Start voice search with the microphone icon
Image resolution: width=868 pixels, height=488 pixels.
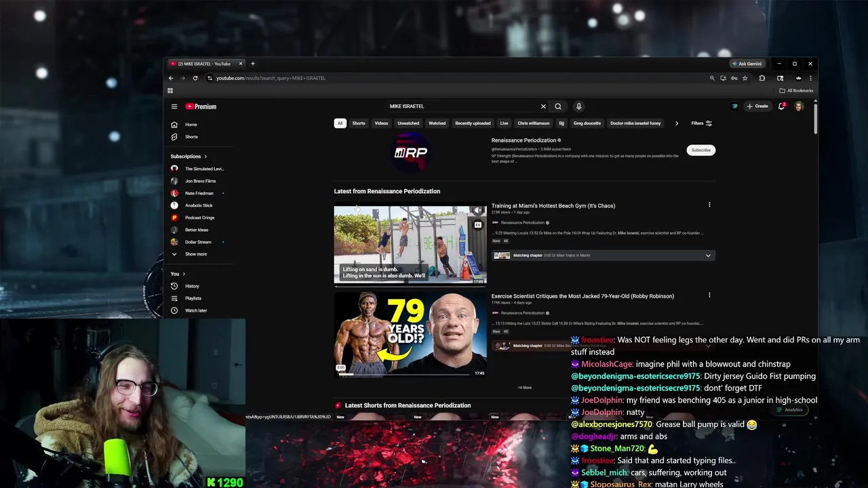click(x=578, y=106)
